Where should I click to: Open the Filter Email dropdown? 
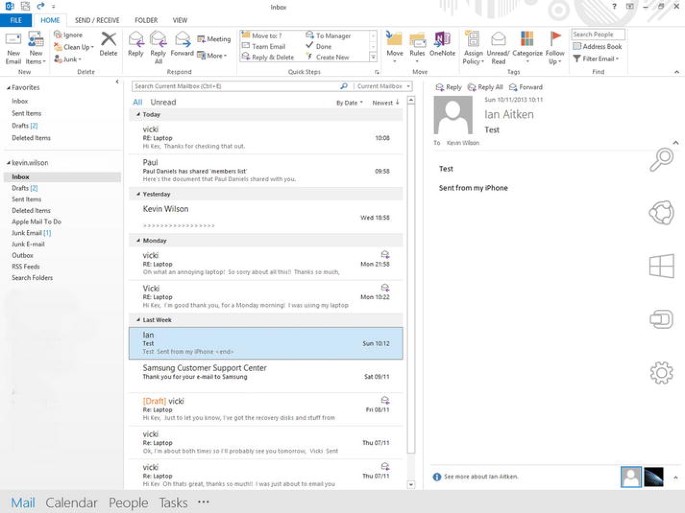pyautogui.click(x=596, y=59)
